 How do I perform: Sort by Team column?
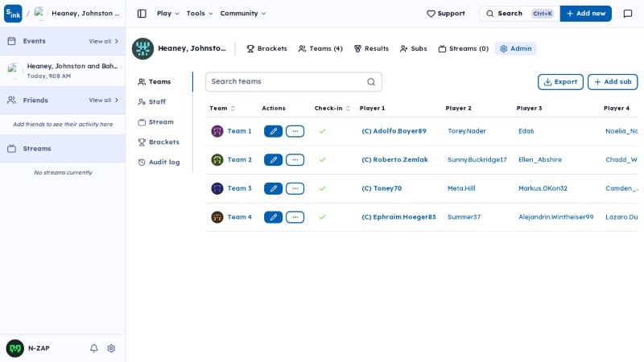(x=222, y=109)
